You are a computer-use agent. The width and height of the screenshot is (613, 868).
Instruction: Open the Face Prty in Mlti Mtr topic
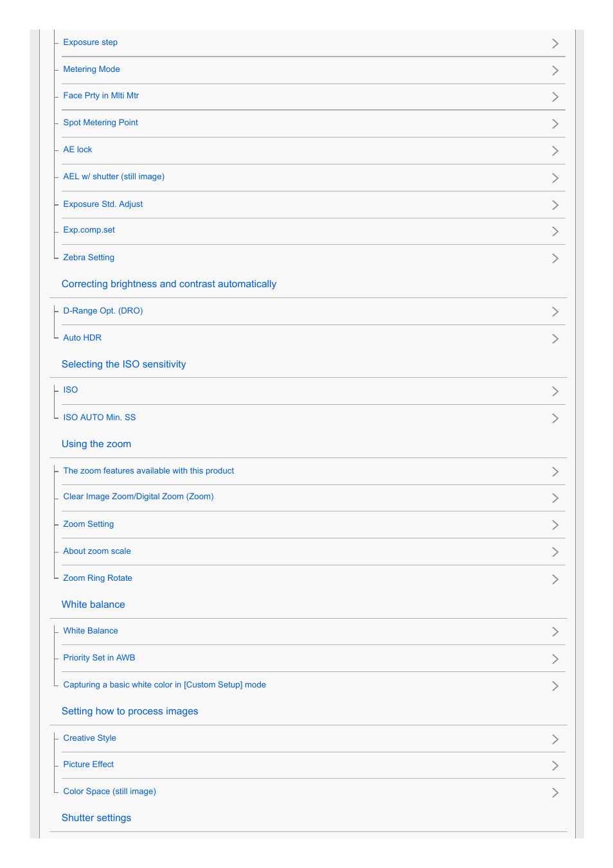101,96
